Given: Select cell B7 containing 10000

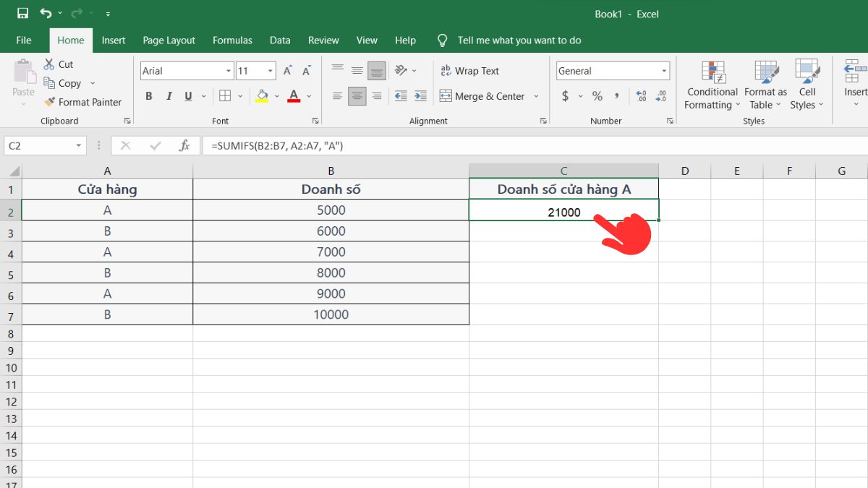Looking at the screenshot, I should click(x=331, y=314).
